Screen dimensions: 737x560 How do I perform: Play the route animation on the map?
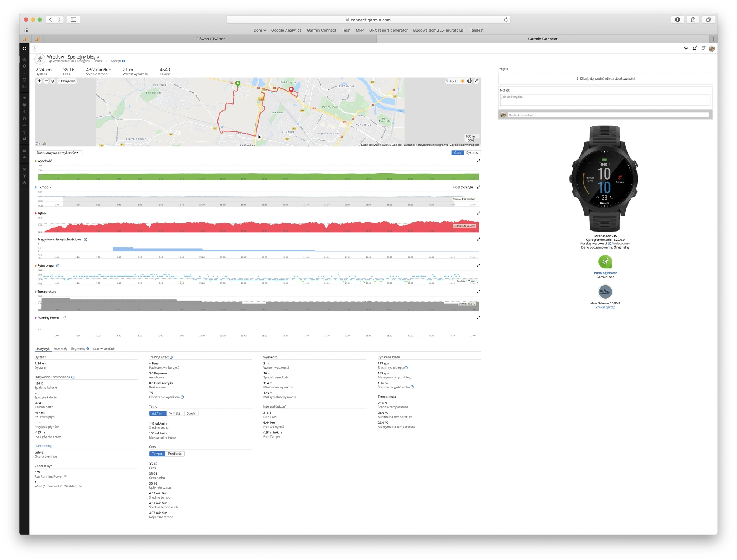click(259, 137)
